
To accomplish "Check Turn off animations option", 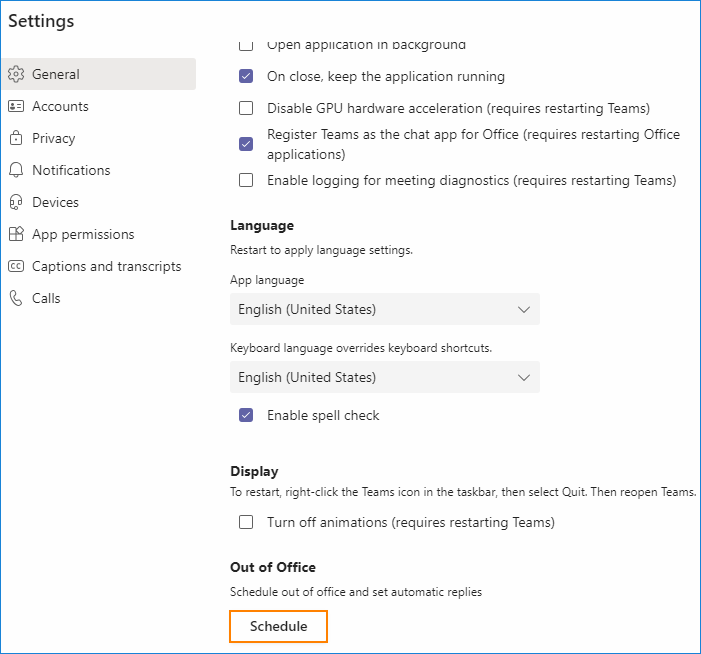I will click(246, 522).
